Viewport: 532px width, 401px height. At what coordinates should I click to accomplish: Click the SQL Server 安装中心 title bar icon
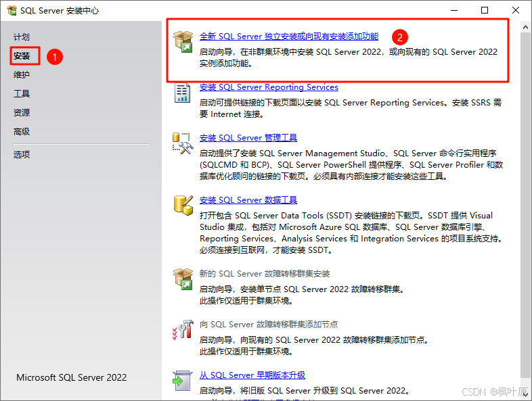(12, 10)
